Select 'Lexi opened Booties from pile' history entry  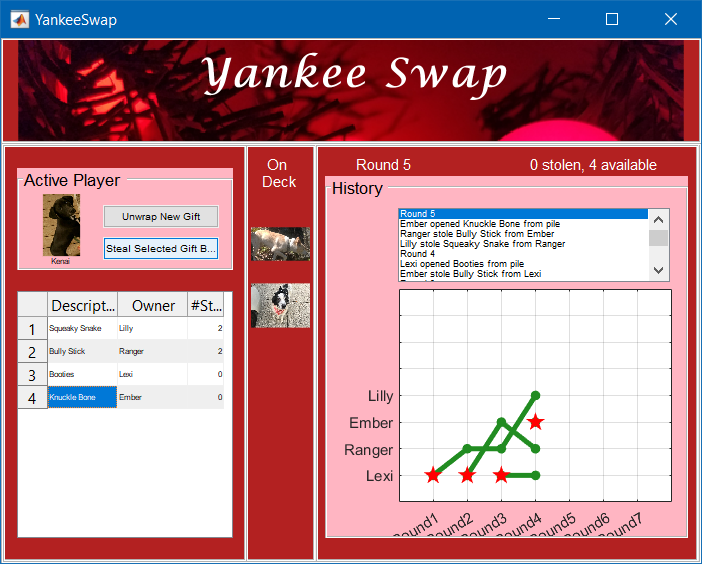pos(522,264)
